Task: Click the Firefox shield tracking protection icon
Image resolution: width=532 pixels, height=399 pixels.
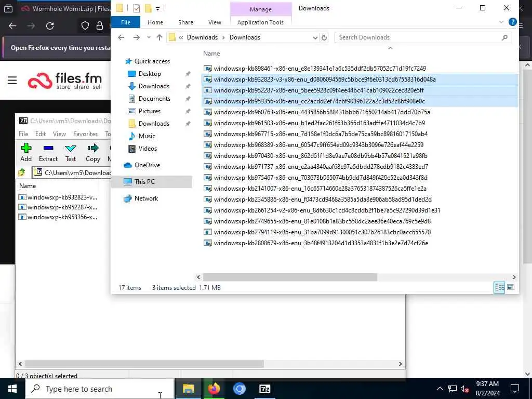Action: point(85,26)
